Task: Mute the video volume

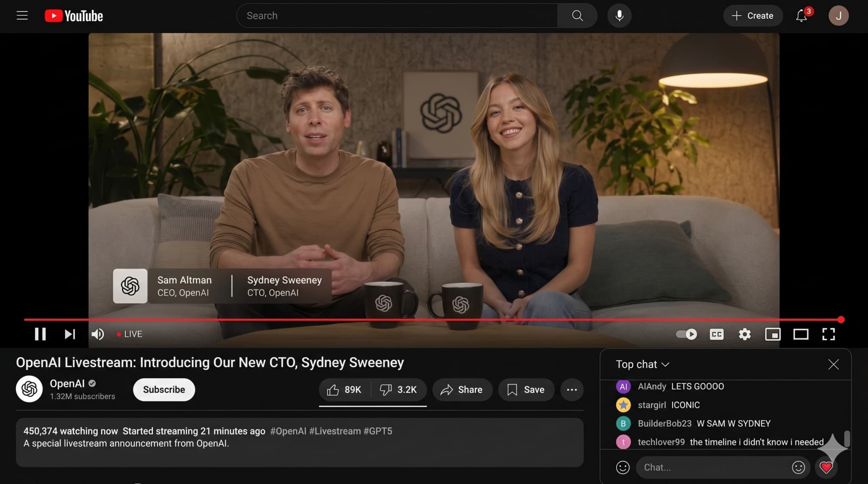Action: (97, 334)
